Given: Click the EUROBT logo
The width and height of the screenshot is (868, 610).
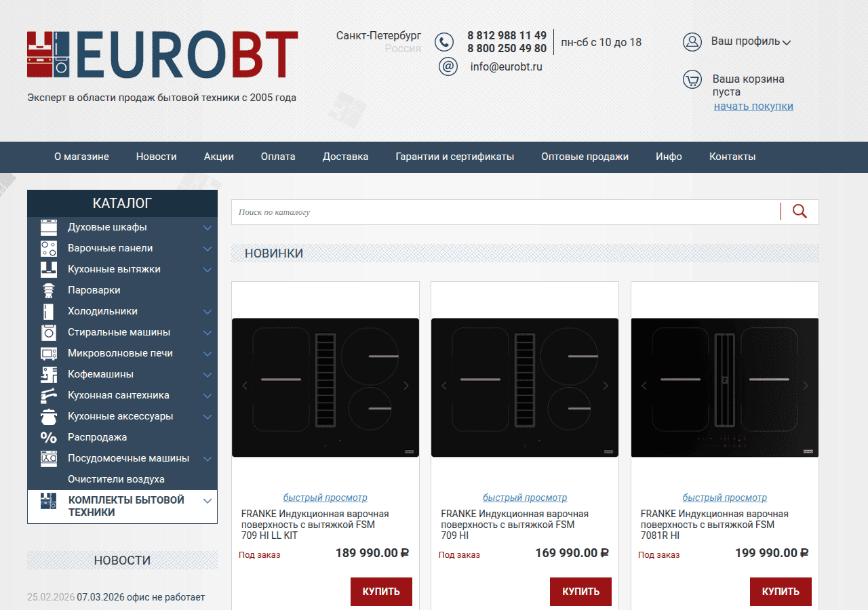Looking at the screenshot, I should [x=163, y=54].
